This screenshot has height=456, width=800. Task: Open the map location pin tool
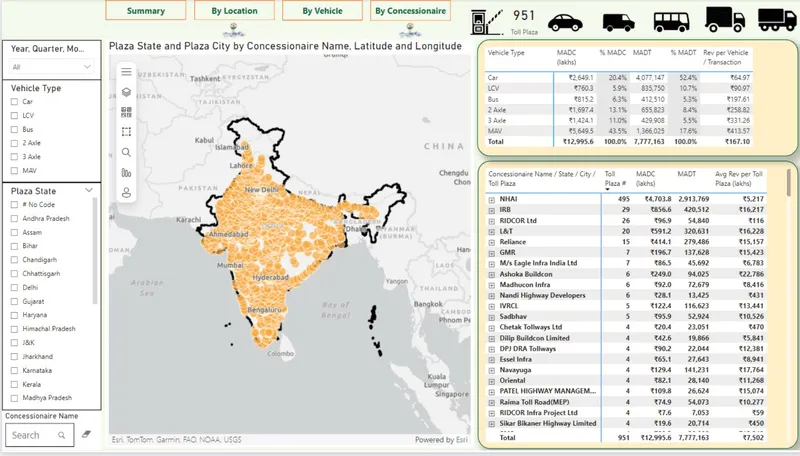127,193
